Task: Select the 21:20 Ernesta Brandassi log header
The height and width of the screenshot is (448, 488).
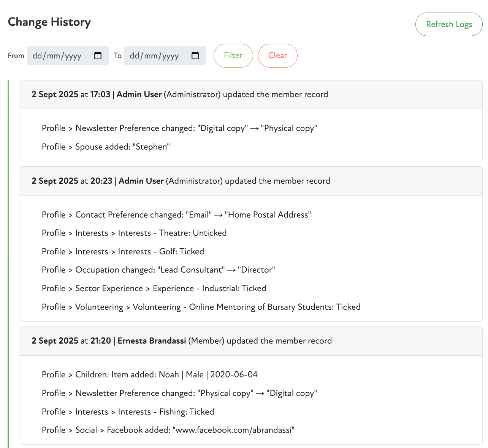Action: (181, 341)
